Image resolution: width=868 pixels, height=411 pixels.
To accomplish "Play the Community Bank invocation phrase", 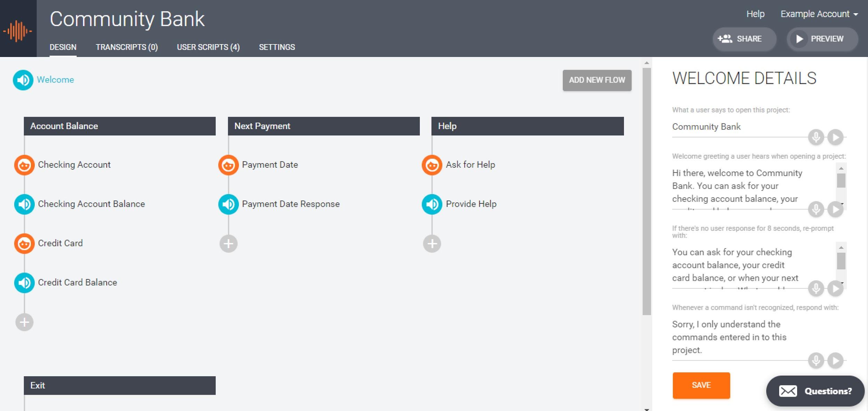I will click(x=835, y=137).
